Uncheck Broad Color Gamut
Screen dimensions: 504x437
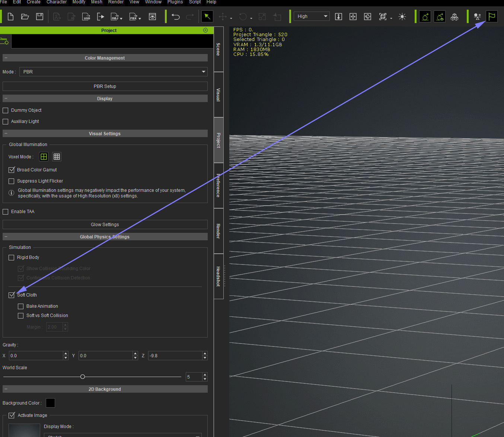click(x=12, y=170)
